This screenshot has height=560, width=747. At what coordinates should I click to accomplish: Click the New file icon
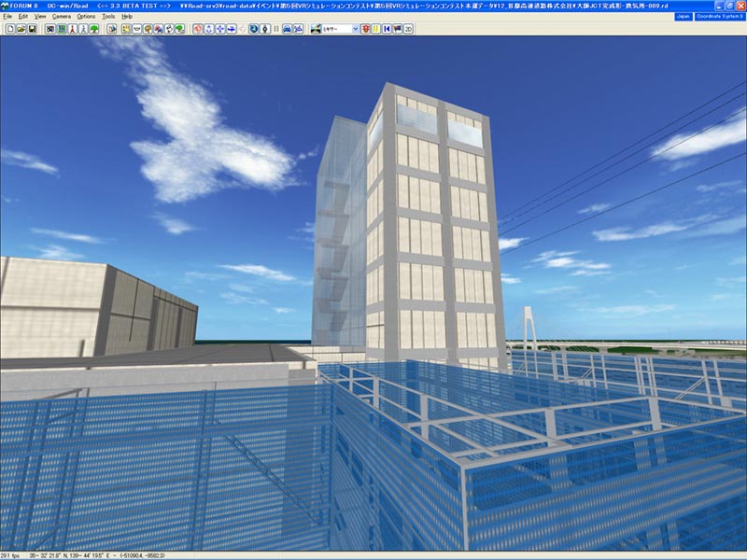[10, 29]
